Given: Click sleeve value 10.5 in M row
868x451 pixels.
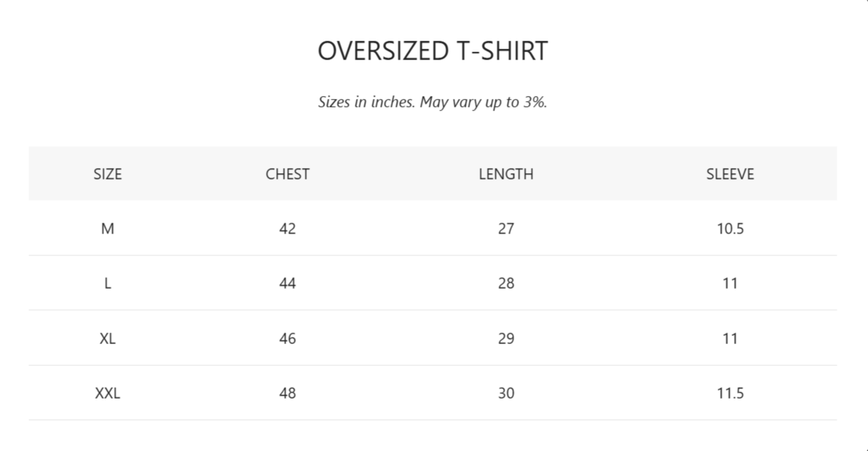Looking at the screenshot, I should (x=730, y=229).
